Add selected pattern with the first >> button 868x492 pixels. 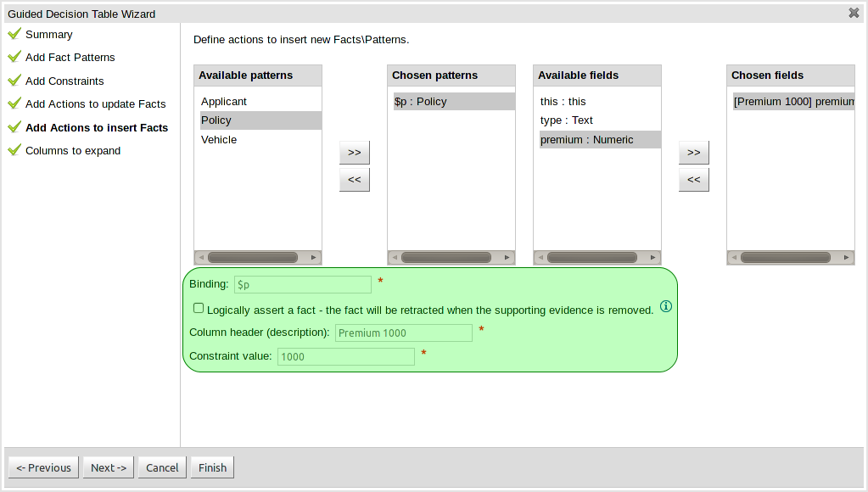(355, 153)
